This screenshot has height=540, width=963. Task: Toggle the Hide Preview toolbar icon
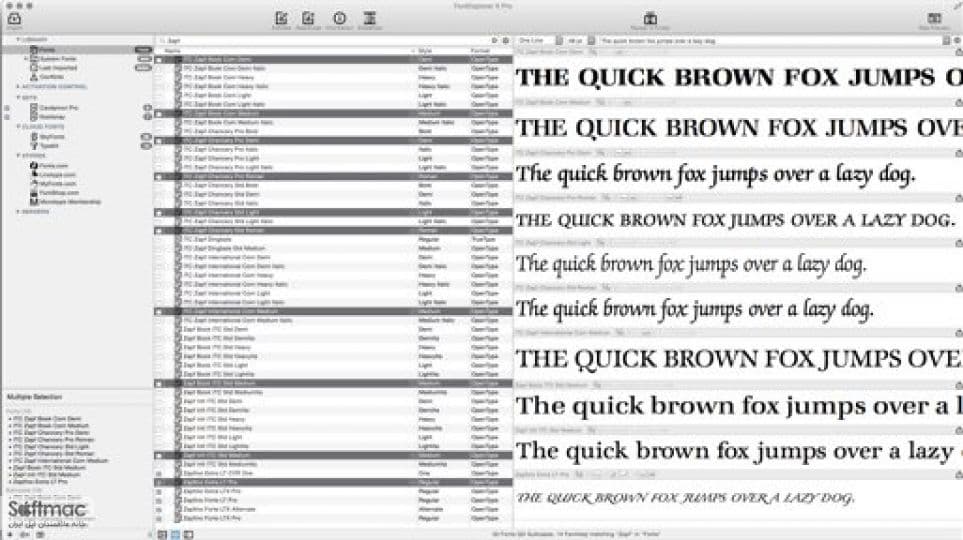tap(934, 19)
